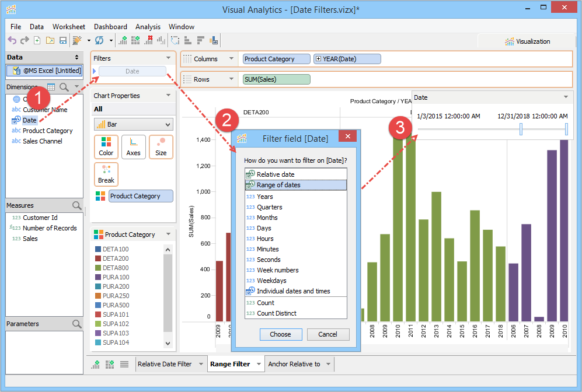Viewport: 582px width, 392px height.
Task: Click the Refresh data icon
Action: click(x=99, y=40)
